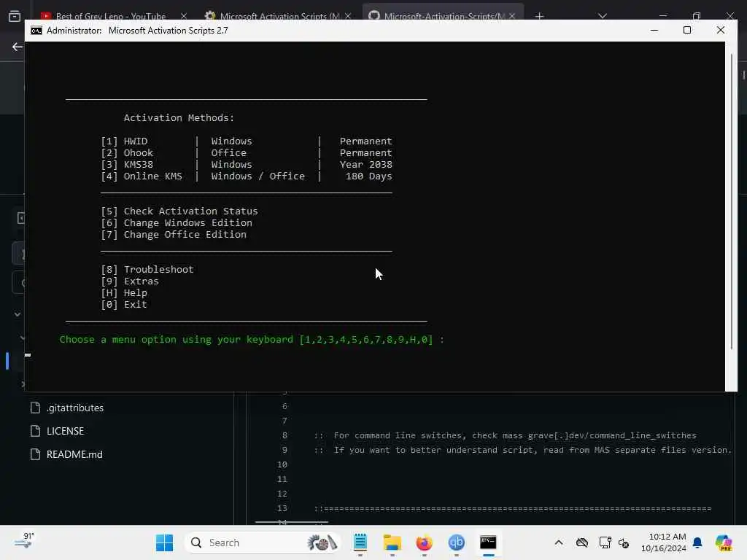Click the '[8] Troubleshoot' text
The height and width of the screenshot is (560, 747).
(x=147, y=270)
